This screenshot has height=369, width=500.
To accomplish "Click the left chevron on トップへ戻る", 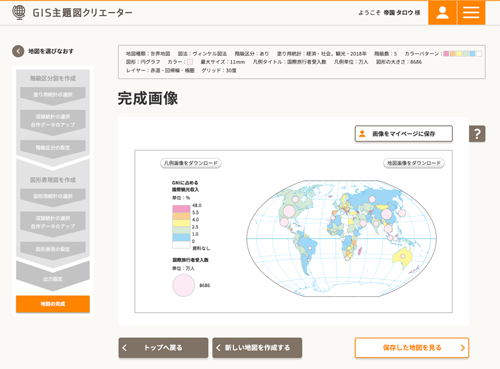I will click(125, 348).
